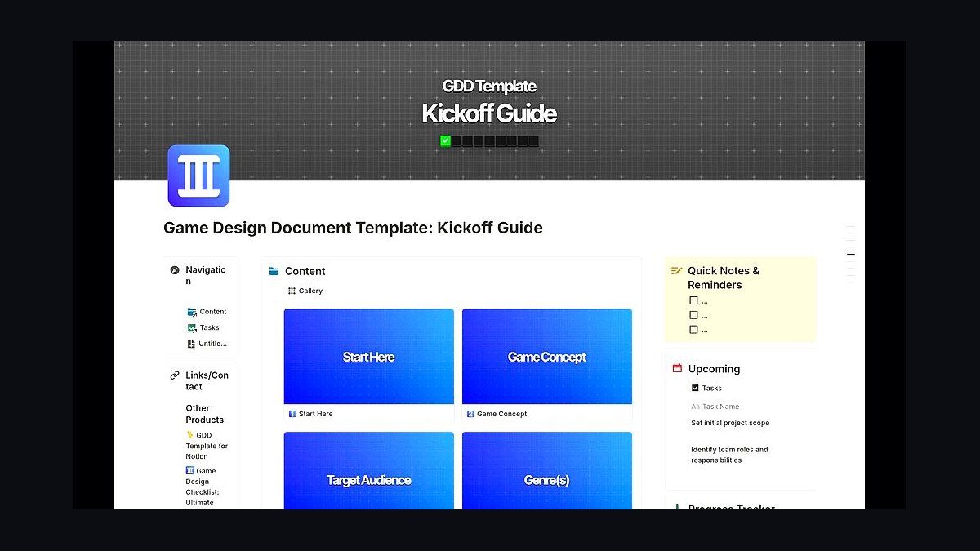Open the Target Audience gallery card

369,471
